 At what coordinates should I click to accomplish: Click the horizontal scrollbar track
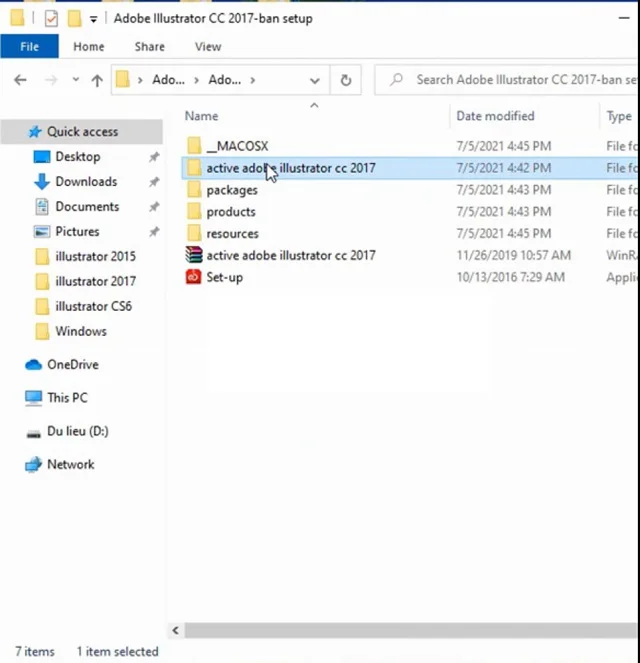click(x=410, y=630)
